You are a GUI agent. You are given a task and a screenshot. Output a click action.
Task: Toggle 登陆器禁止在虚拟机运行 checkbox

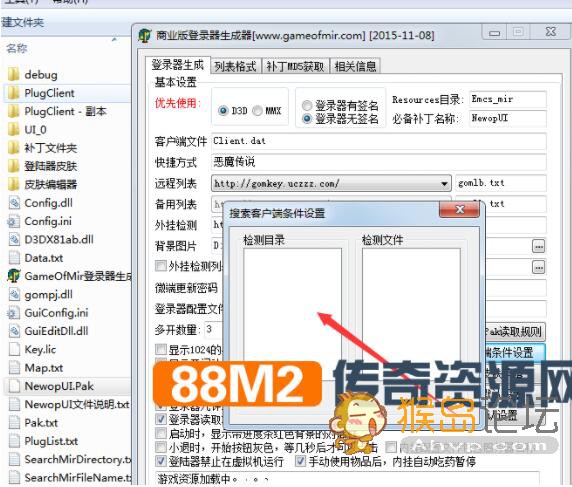point(161,461)
